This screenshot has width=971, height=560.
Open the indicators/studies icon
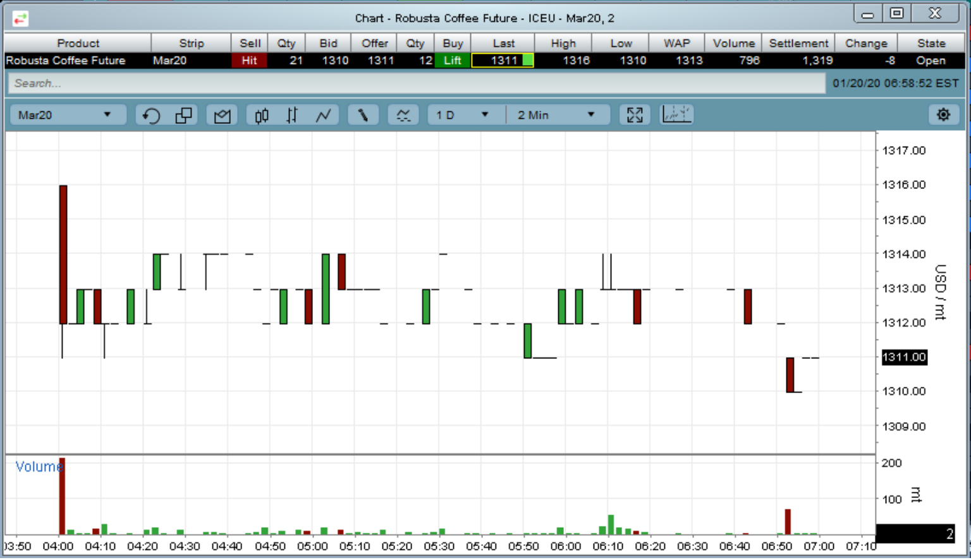coord(403,115)
